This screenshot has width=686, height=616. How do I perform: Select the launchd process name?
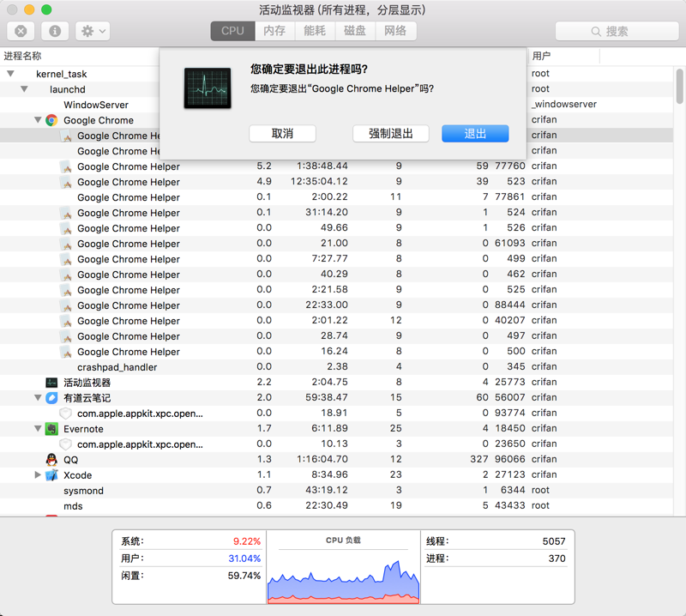tap(68, 89)
